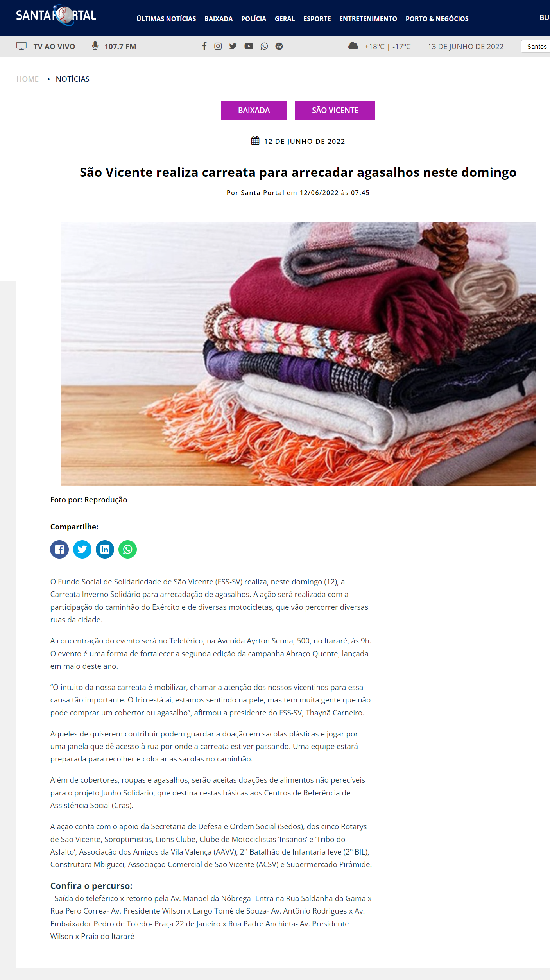Image resolution: width=550 pixels, height=980 pixels.
Task: Open TV Ao Vivo live stream
Action: (46, 47)
